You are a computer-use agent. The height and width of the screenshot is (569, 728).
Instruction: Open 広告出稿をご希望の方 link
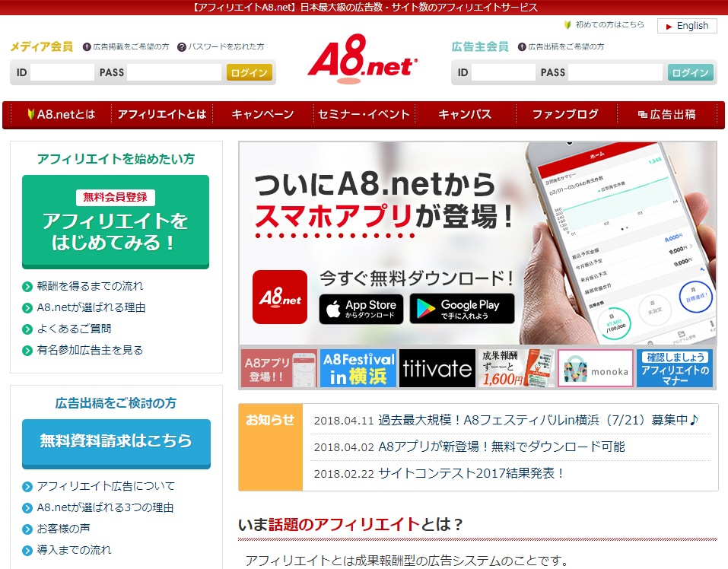click(566, 47)
